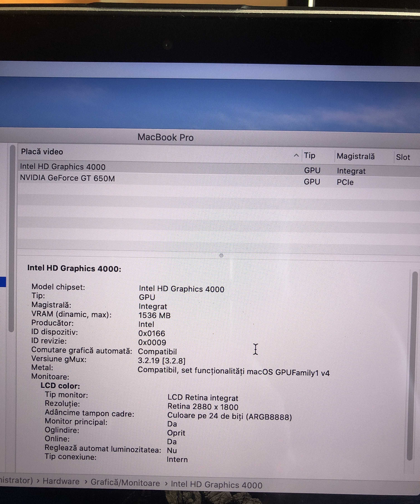
Task: Click the LCD color: subheading
Action: coord(60,386)
